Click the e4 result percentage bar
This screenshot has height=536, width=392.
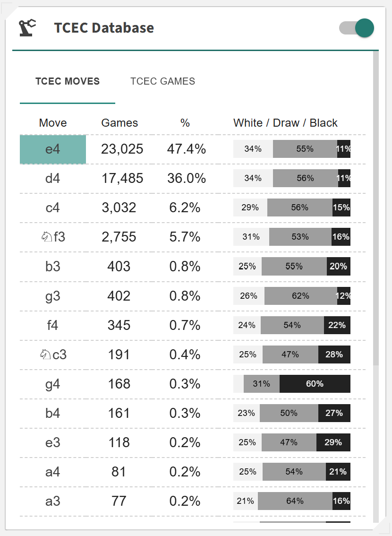(x=291, y=149)
